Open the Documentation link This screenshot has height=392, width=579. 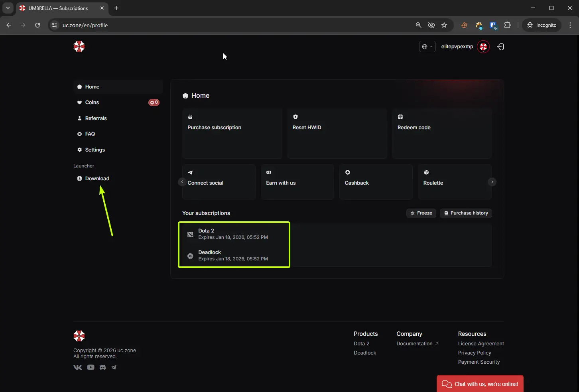pyautogui.click(x=418, y=344)
